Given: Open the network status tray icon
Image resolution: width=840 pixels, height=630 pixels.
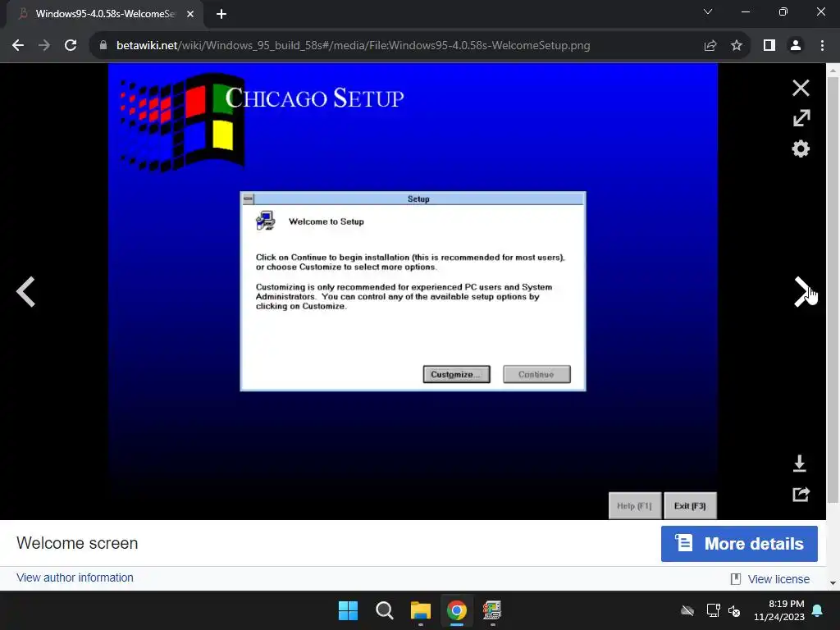Looking at the screenshot, I should pos(713,610).
